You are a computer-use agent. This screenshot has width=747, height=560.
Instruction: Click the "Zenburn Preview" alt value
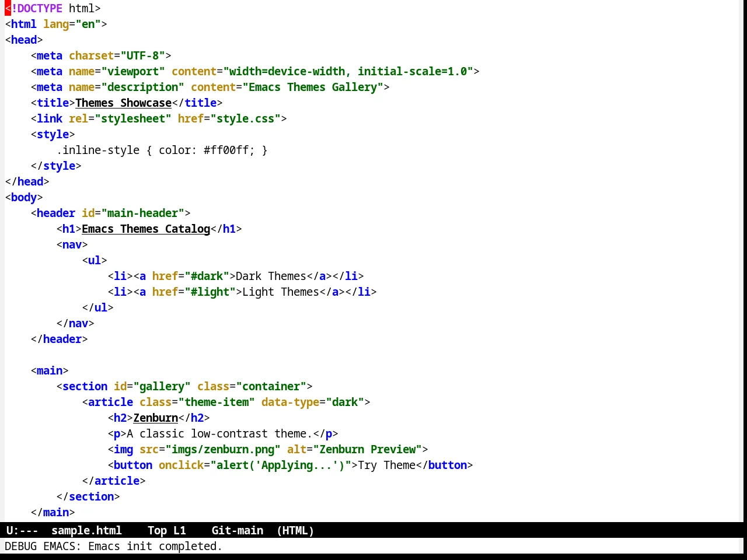point(367,449)
